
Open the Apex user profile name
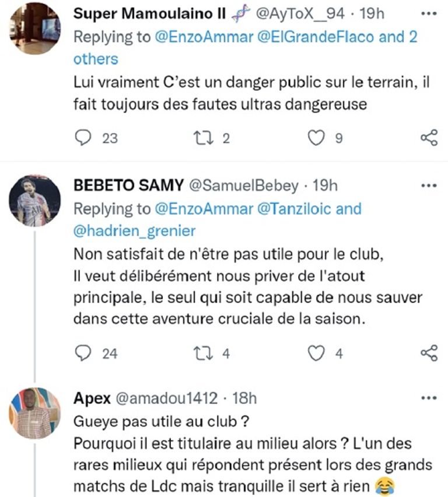93,398
